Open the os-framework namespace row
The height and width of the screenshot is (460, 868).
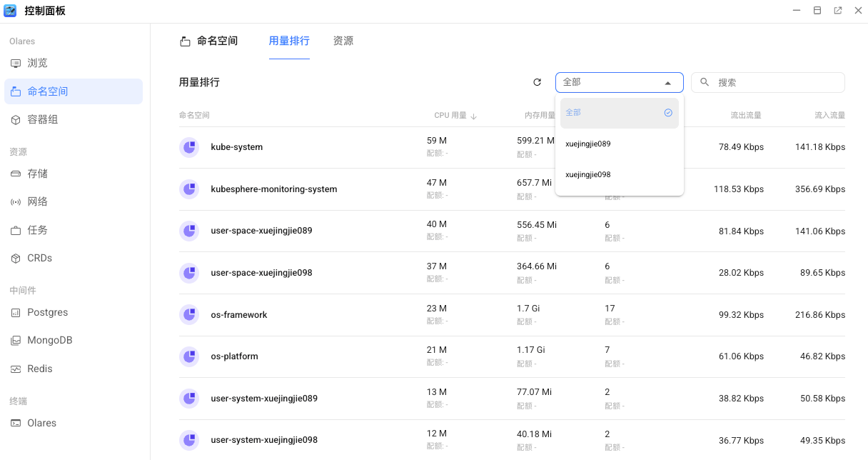click(238, 315)
